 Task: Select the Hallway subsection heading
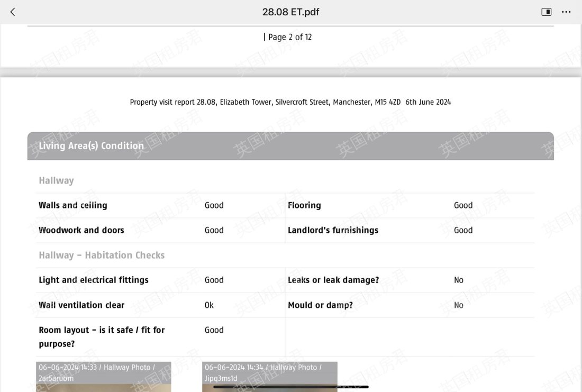56,180
